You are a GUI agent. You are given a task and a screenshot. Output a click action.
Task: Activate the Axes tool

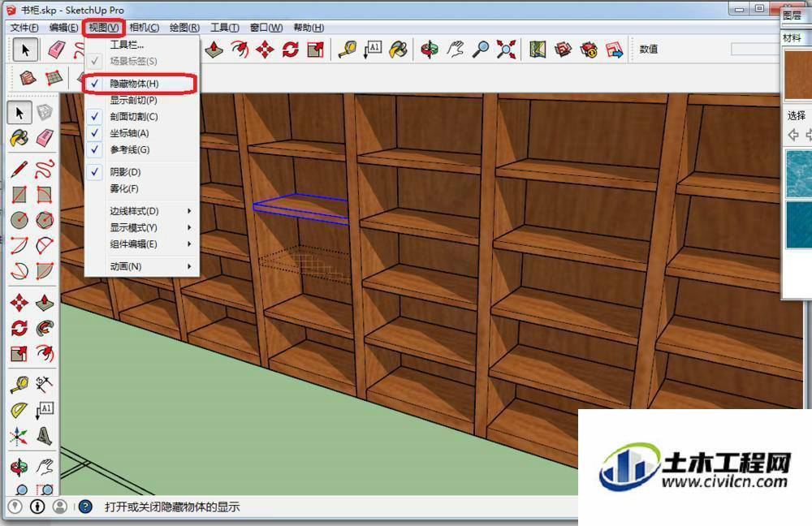(x=19, y=436)
